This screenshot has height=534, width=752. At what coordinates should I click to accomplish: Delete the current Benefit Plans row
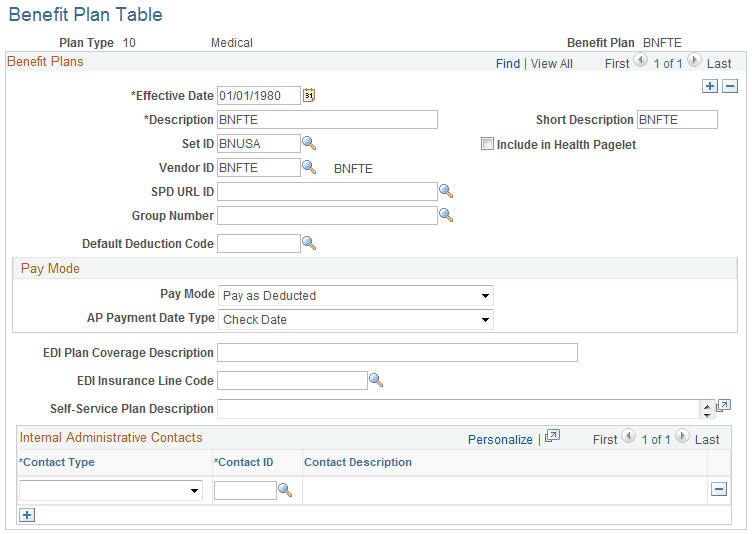click(x=730, y=86)
